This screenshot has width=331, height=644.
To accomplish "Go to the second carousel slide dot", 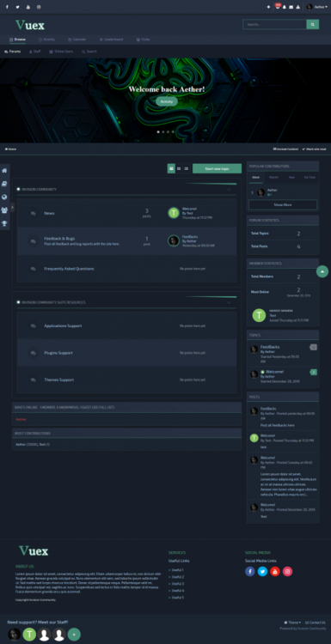I will pos(163,132).
